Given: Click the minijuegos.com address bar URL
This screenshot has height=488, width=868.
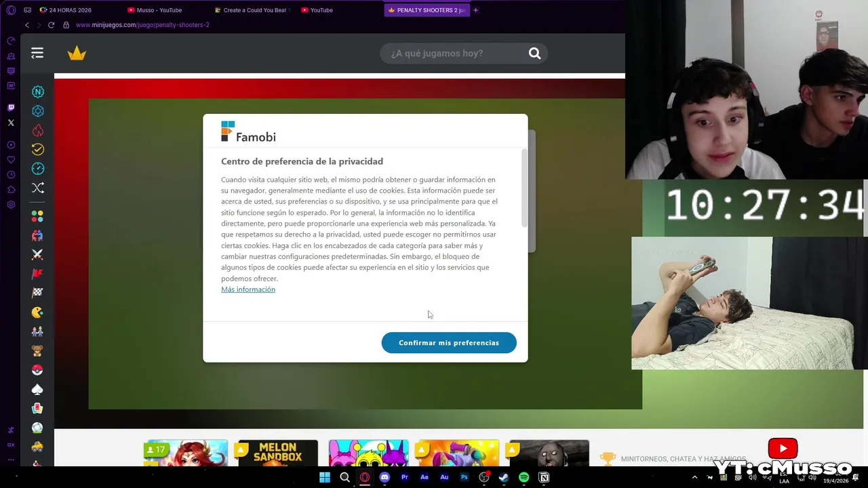Looking at the screenshot, I should click(x=142, y=25).
